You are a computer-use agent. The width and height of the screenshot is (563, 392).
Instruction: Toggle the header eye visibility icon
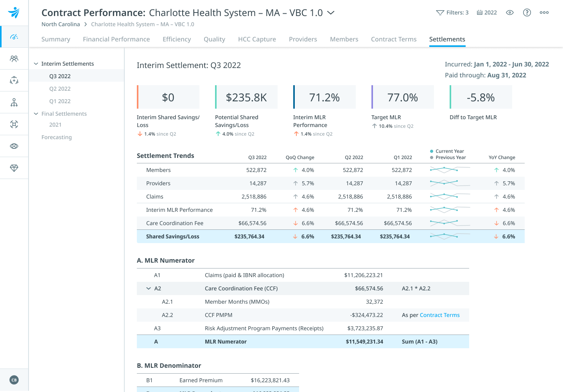point(510,13)
